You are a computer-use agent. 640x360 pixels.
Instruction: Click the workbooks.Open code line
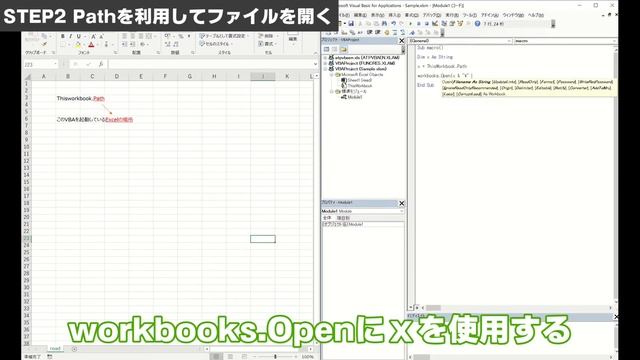pyautogui.click(x=444, y=76)
